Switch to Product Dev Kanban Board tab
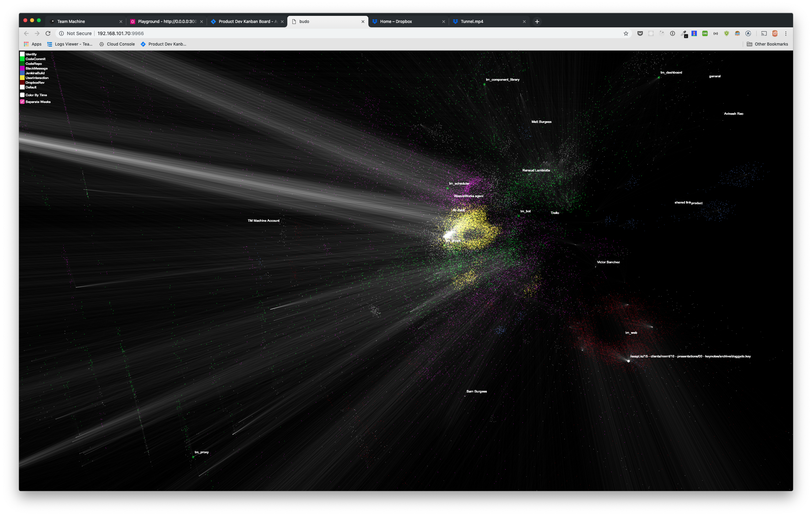The image size is (812, 516). [x=247, y=22]
